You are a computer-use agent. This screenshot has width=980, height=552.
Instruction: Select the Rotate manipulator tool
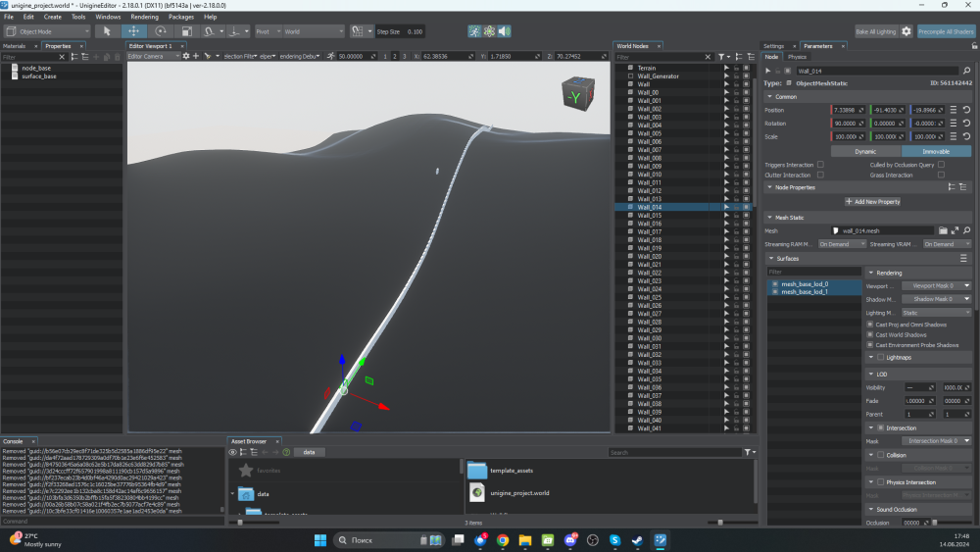(161, 31)
